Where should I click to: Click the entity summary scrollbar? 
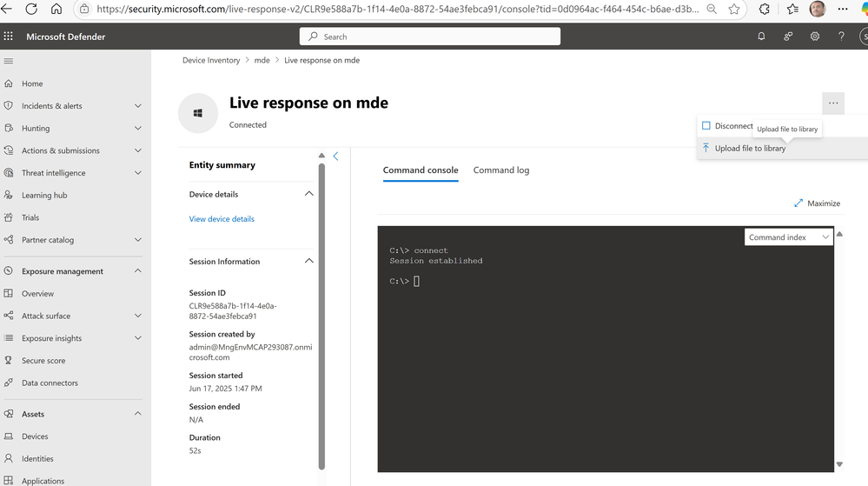321,316
